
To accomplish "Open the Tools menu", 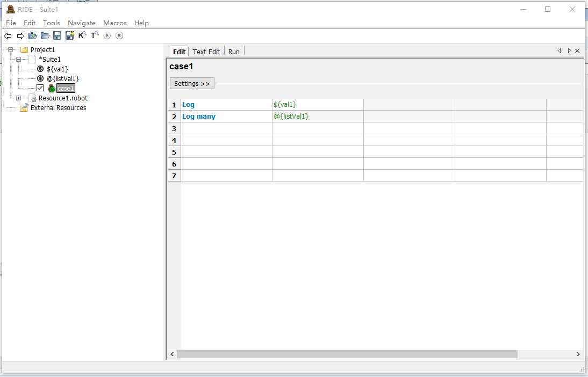I will point(52,23).
